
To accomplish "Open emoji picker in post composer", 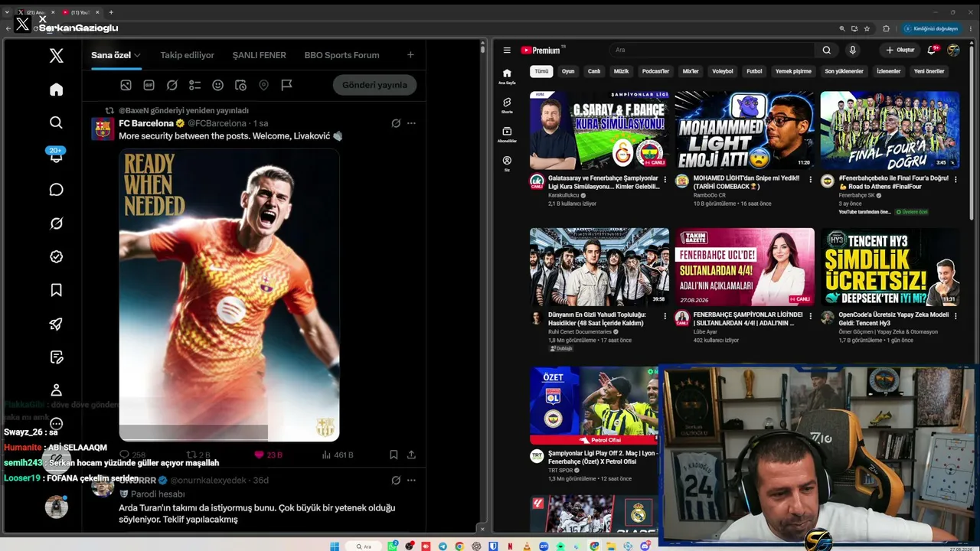I will [217, 85].
